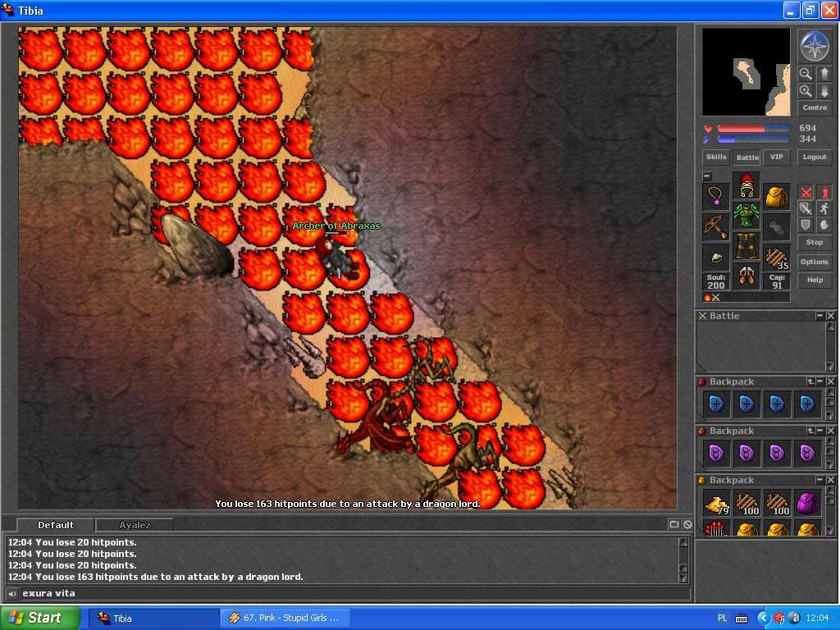Viewport: 840px width, 630px height.
Task: Enable offensive fighting mode
Action: [806, 192]
